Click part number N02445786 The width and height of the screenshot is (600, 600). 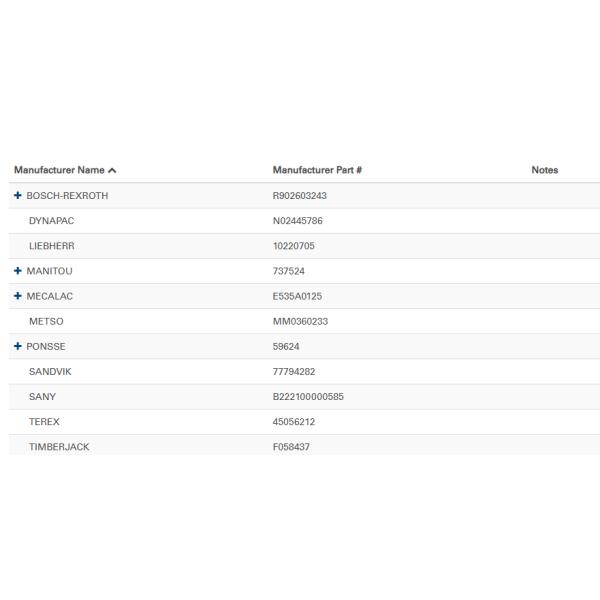298,221
